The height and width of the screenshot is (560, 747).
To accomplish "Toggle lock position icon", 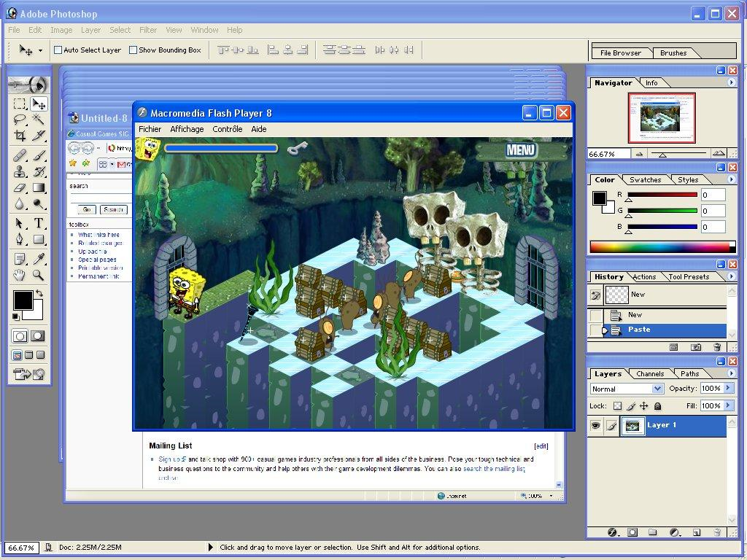I will [x=643, y=406].
